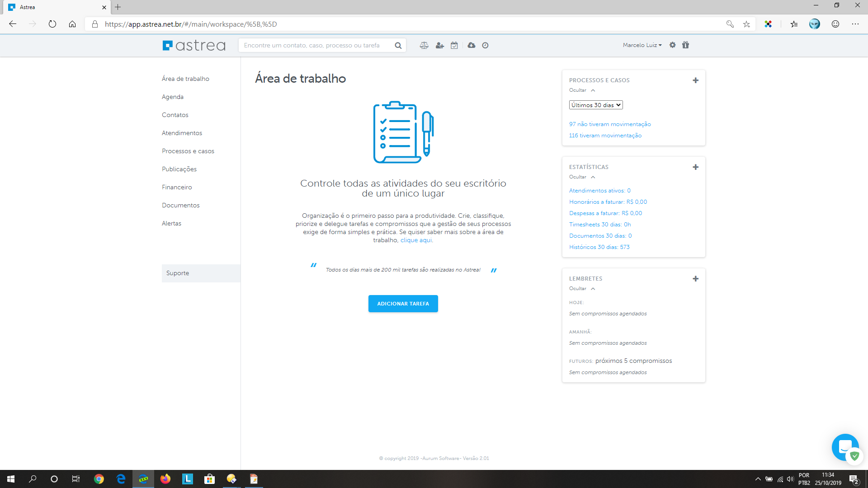868x488 pixels.
Task: Go to Financeiro in the sidebar
Action: 177,187
